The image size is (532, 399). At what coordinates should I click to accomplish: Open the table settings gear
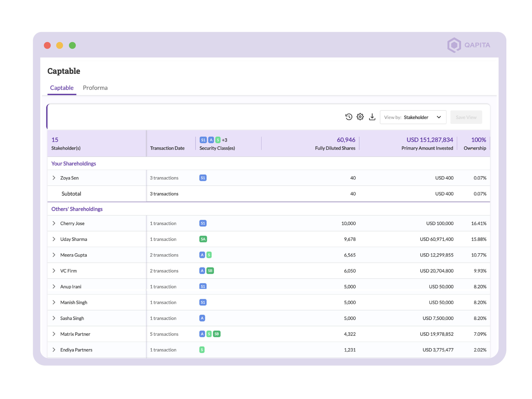(x=360, y=117)
